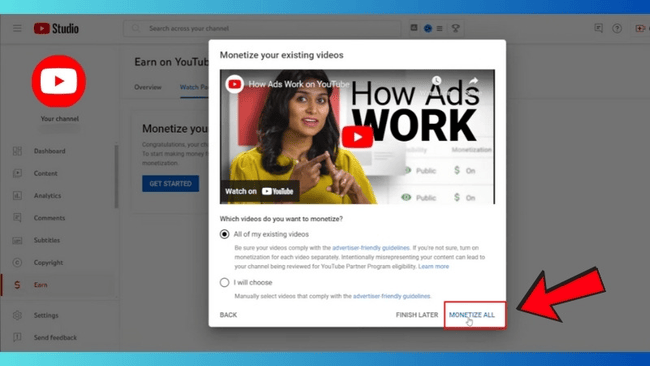Viewport: 650px width, 366px height.
Task: Open the hamburger navigation menu
Action: 17,28
